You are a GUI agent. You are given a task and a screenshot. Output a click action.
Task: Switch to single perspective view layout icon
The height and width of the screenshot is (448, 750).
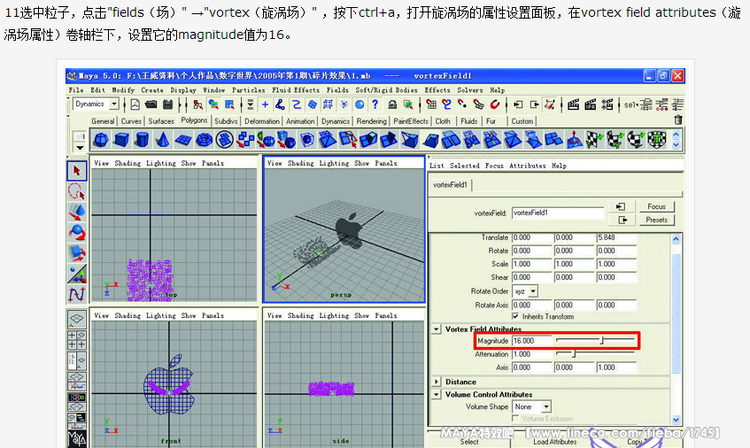(x=77, y=319)
